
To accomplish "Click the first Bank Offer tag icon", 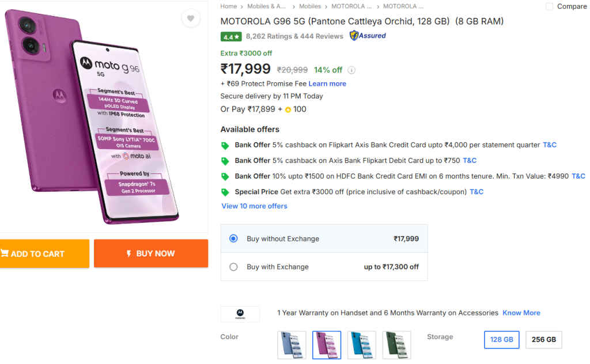I will pyautogui.click(x=225, y=146).
